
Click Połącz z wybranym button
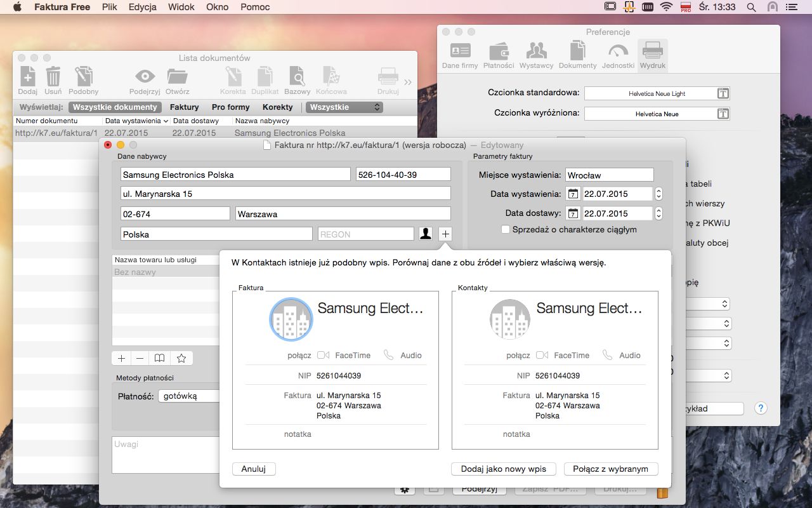click(x=611, y=469)
